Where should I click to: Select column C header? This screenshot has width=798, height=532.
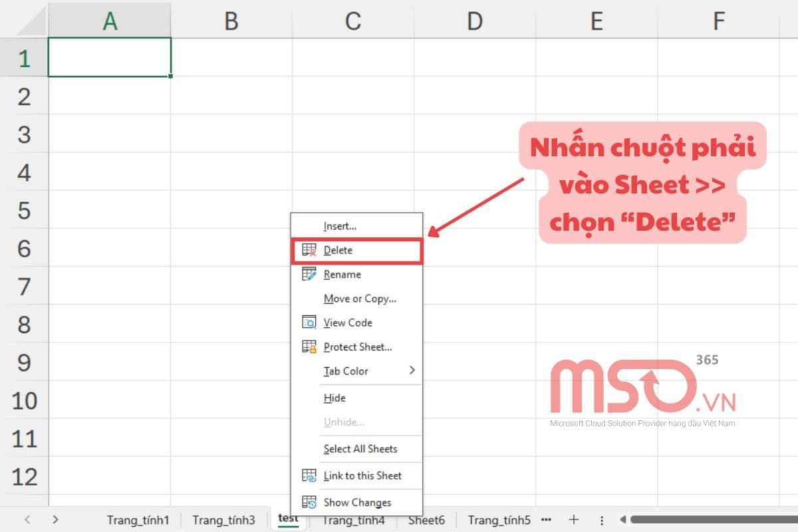353,21
